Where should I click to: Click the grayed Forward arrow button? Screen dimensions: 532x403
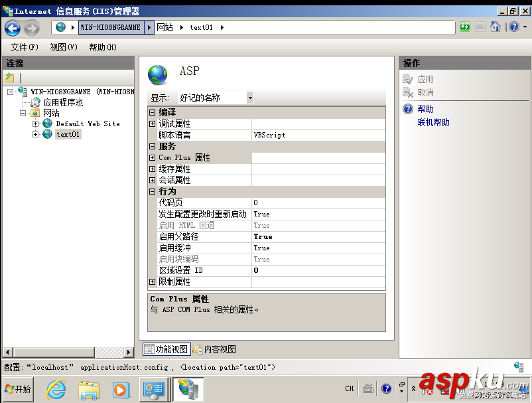point(32,28)
